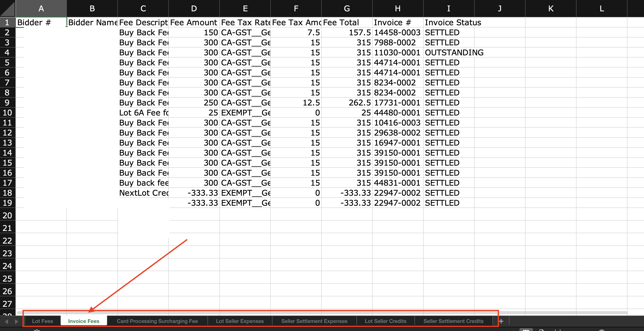Click the Invoice # header cell

point(398,22)
